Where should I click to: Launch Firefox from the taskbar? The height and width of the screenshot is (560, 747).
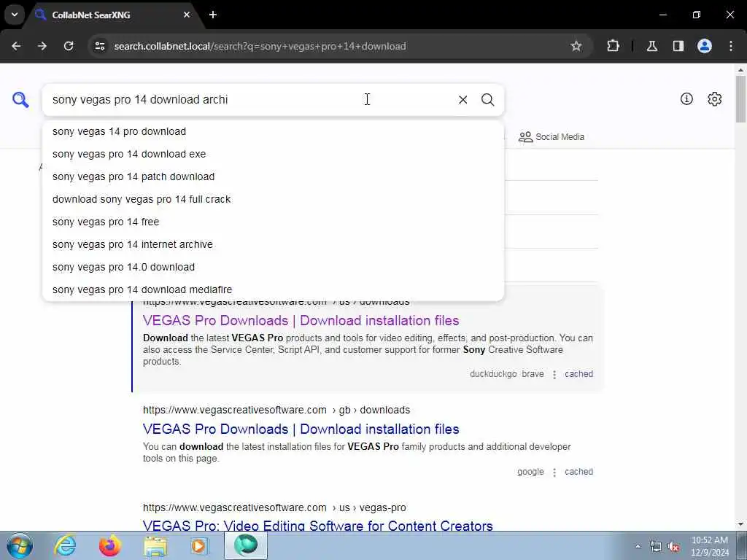coord(110,545)
